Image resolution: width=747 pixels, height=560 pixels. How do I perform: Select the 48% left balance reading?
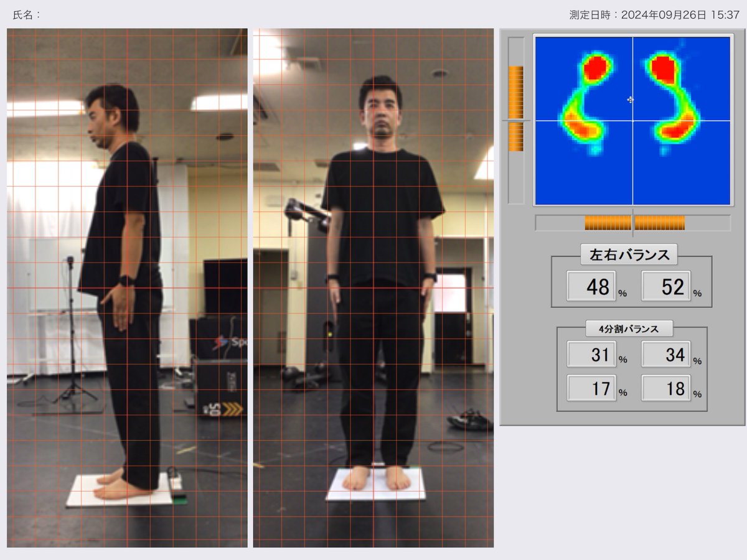tap(590, 287)
